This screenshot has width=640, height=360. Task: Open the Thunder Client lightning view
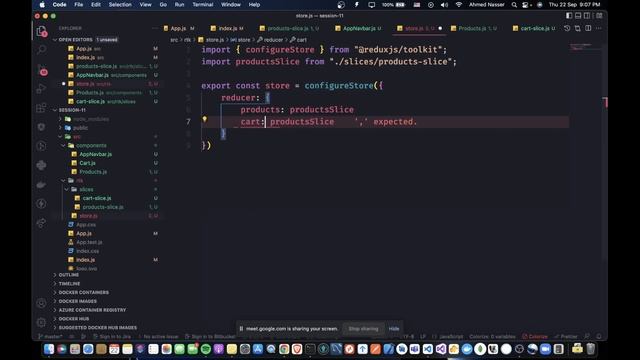[x=41, y=204]
